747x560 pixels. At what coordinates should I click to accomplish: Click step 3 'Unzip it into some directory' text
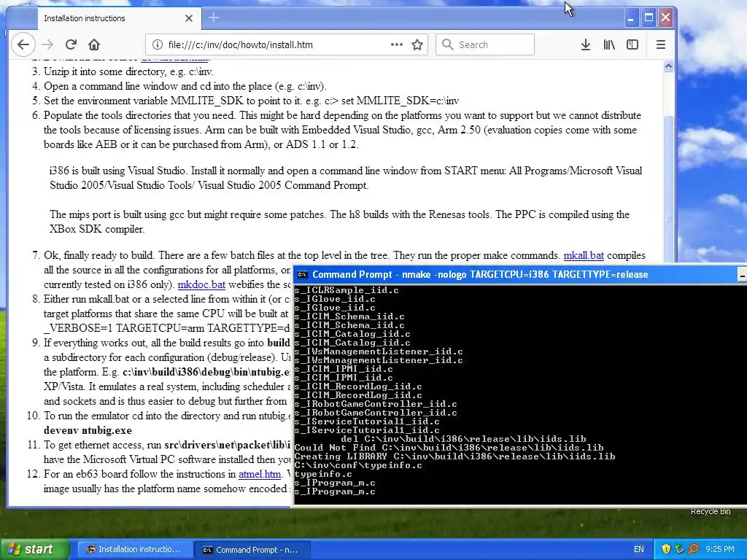point(128,71)
